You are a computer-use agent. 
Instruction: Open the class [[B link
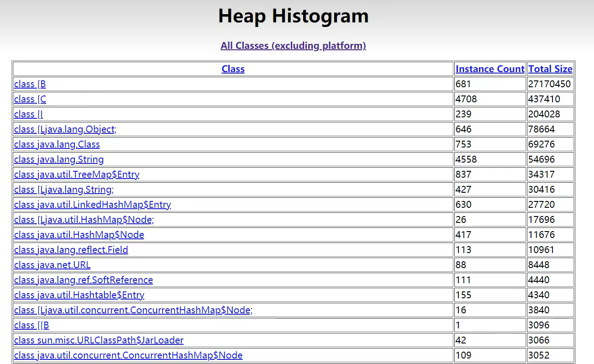tap(32, 325)
